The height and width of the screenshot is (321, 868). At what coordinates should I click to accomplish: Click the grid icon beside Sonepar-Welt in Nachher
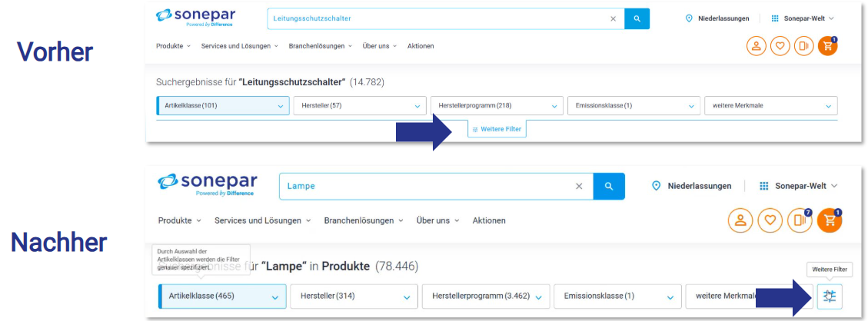coord(764,186)
